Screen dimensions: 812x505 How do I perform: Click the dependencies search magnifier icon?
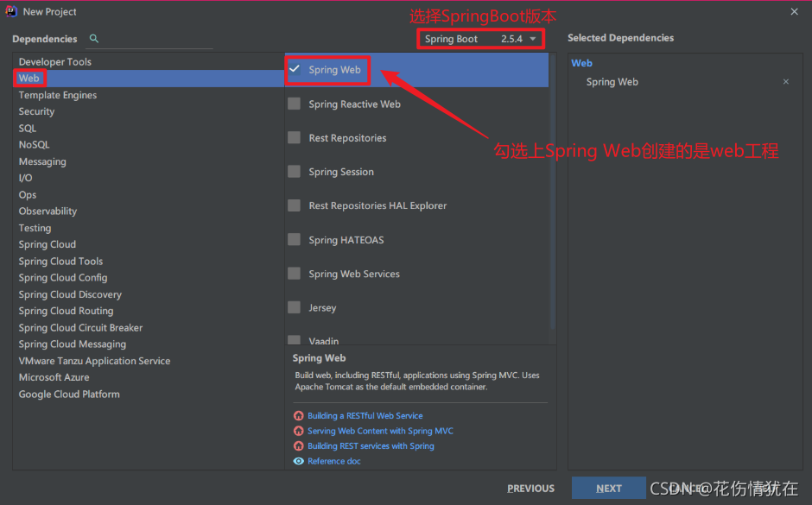click(x=94, y=38)
